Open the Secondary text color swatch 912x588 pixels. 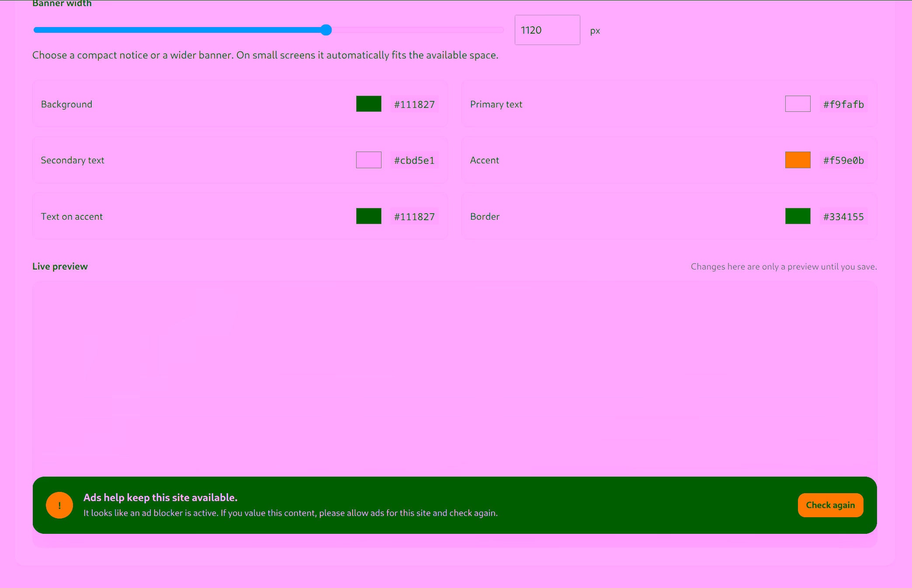point(368,160)
